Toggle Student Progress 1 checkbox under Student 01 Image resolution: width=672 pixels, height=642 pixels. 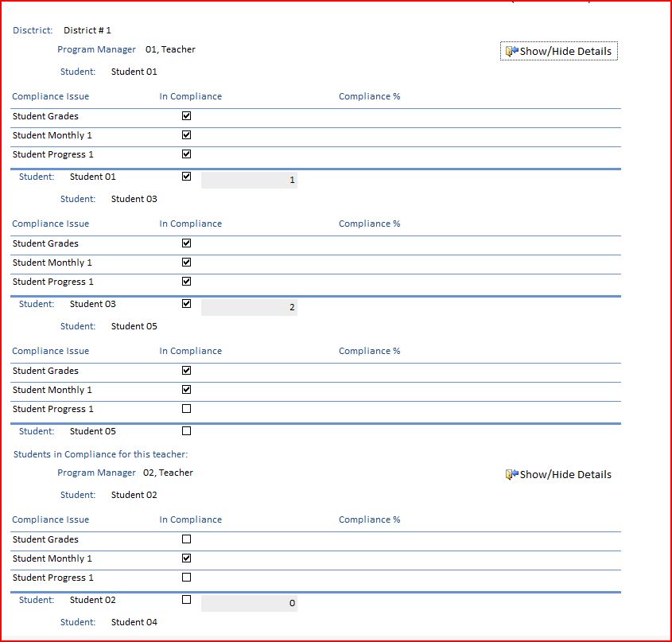click(186, 154)
